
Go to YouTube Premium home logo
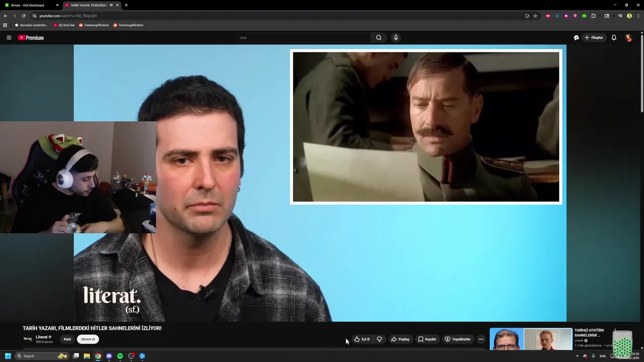point(31,38)
